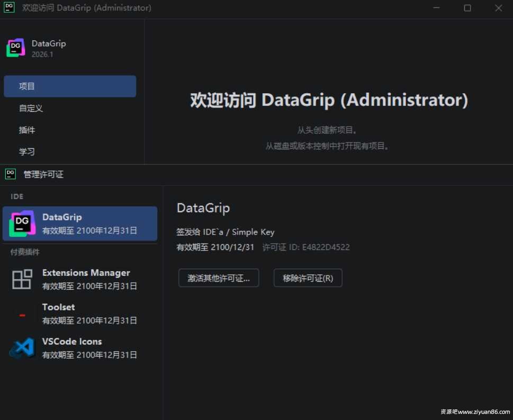Select the 项目 tab in the sidebar
The height and width of the screenshot is (420, 513).
(x=70, y=86)
